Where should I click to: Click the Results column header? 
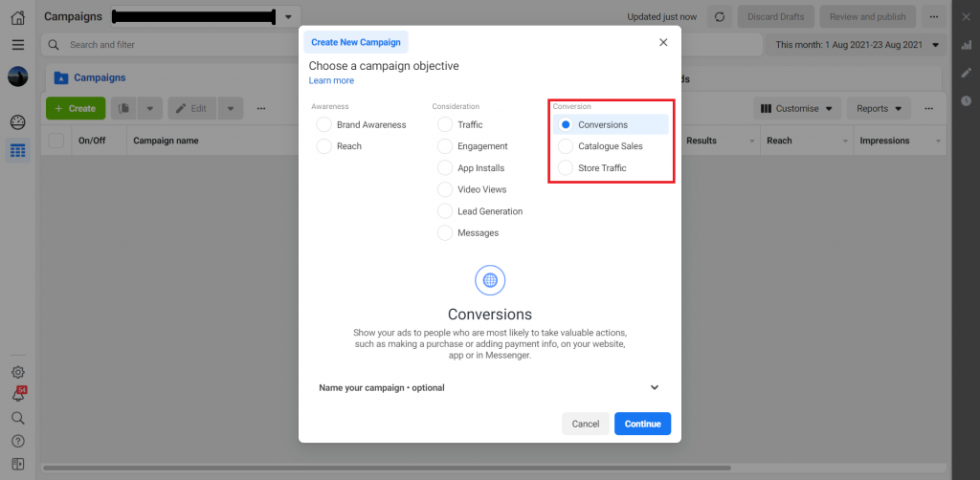[702, 142]
